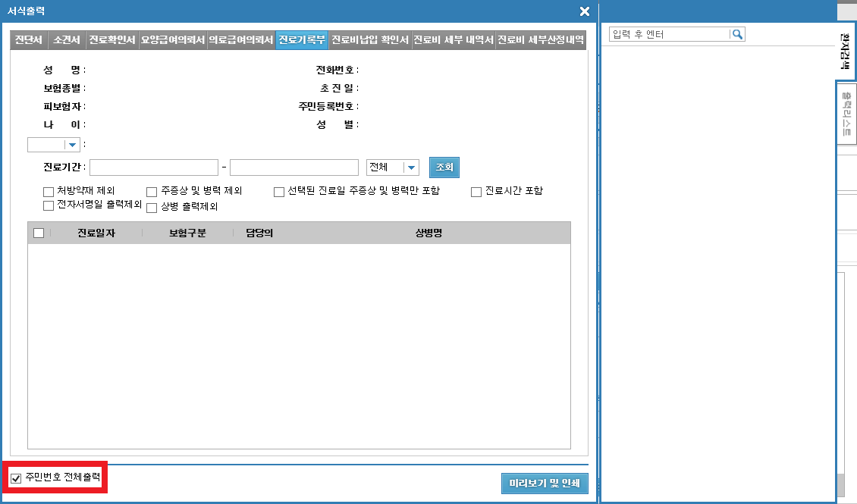The image size is (857, 504).
Task: Check 주증상 및 병력 제외
Action: (152, 192)
